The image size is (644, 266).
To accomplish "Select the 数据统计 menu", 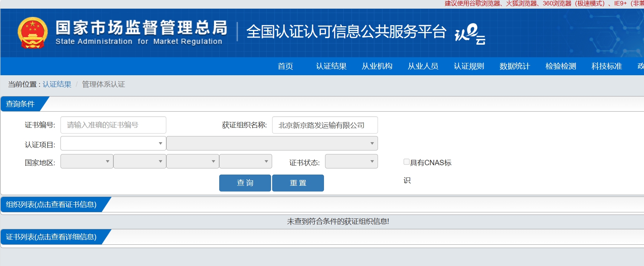I will pos(515,66).
